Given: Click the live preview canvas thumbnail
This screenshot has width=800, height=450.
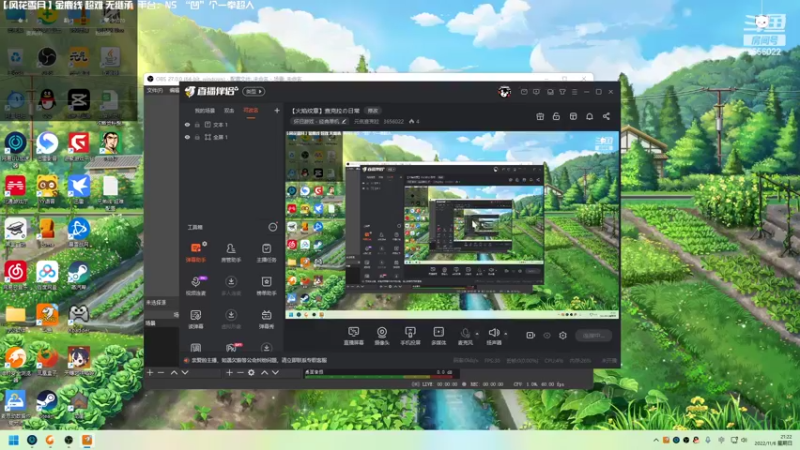Looking at the screenshot, I should pos(452,225).
